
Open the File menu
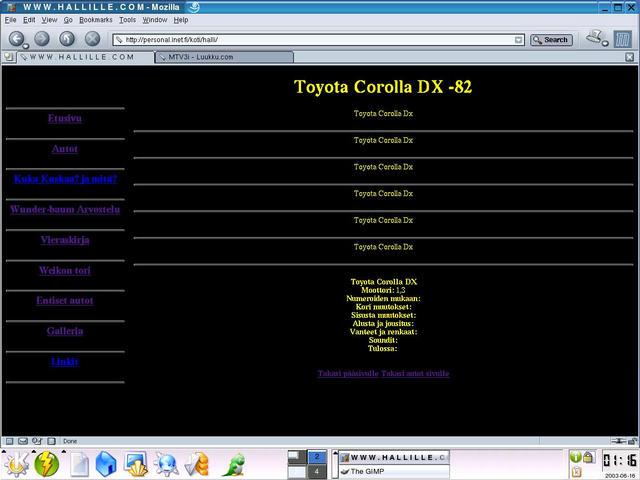point(10,20)
